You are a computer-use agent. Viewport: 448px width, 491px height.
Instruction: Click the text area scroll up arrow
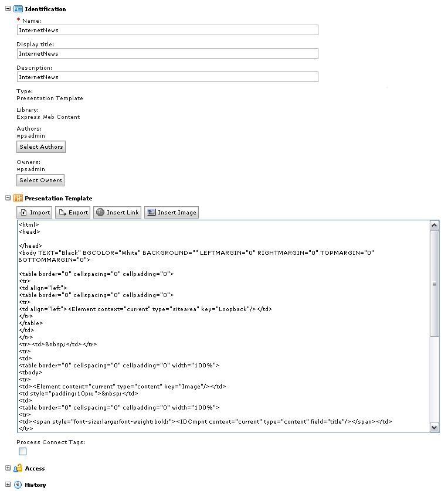pyautogui.click(x=435, y=226)
